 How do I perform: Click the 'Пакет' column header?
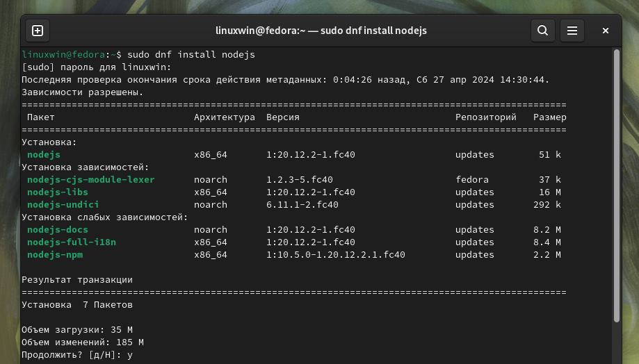pos(41,117)
